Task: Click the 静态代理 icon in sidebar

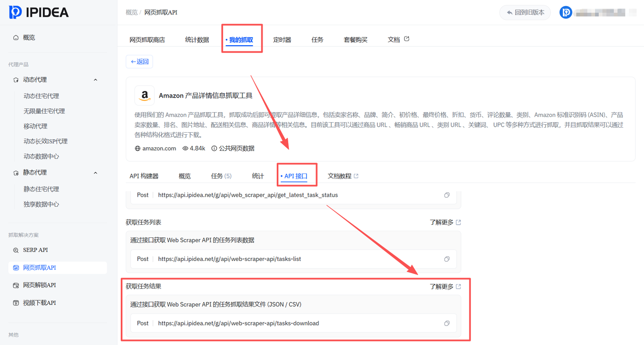Action: pyautogui.click(x=16, y=173)
